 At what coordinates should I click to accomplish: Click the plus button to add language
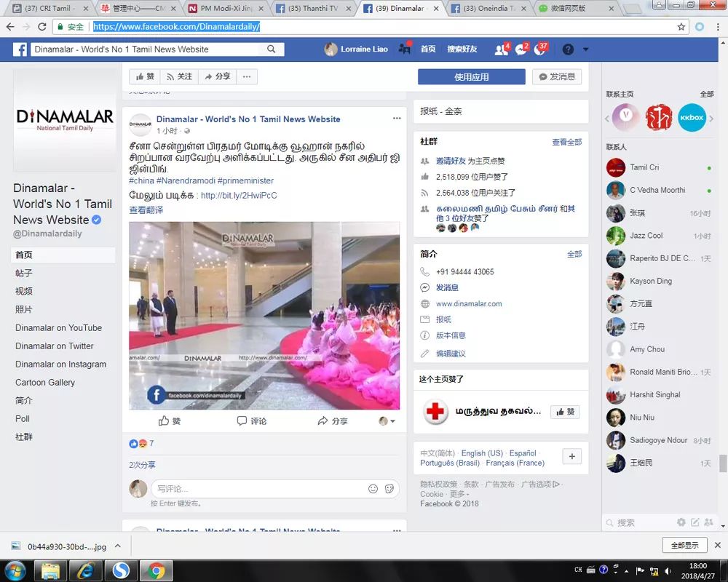point(572,457)
